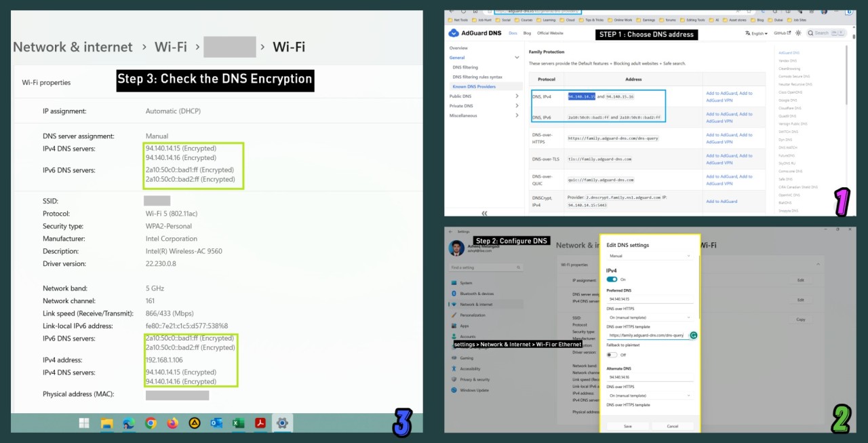Save the Edit DNS settings
868x443 pixels.
click(x=627, y=426)
